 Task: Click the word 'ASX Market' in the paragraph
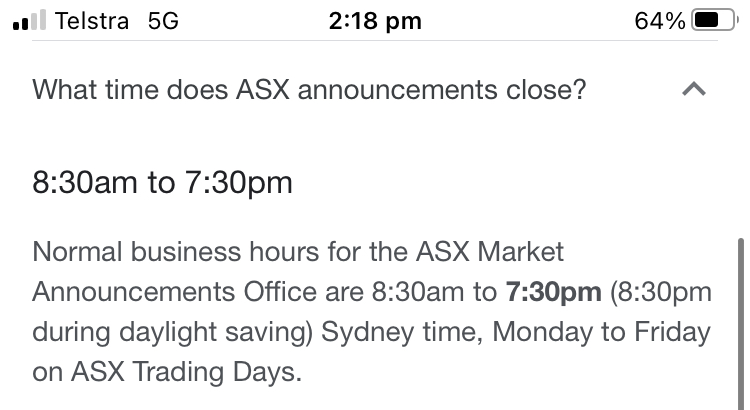(490, 252)
